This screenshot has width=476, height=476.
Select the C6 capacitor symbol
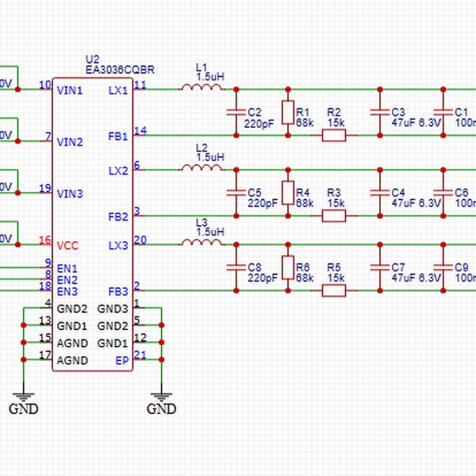click(443, 193)
